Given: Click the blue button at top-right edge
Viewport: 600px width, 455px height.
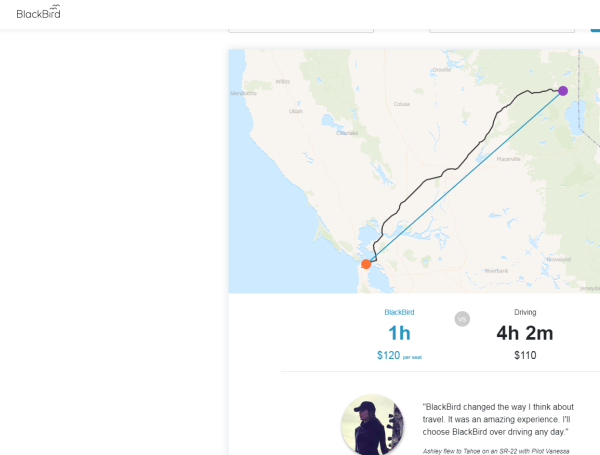Looking at the screenshot, I should 595,27.
